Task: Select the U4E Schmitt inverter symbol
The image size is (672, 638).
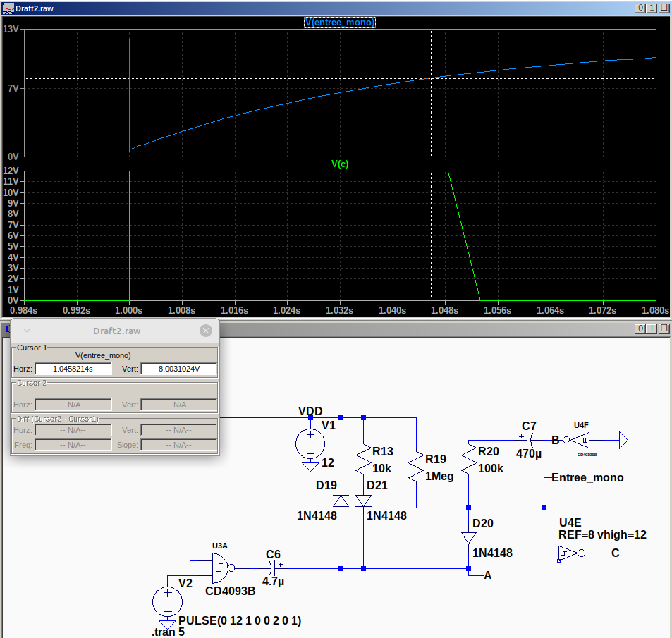Action: click(571, 553)
